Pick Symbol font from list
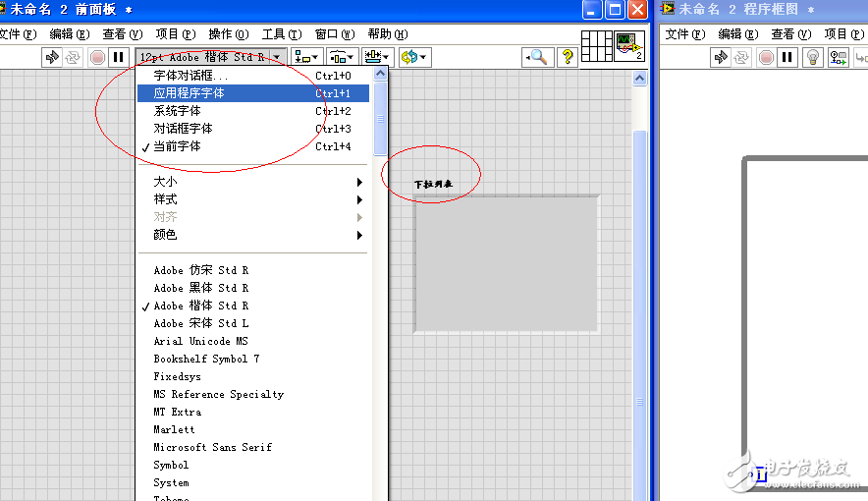 [253, 465]
